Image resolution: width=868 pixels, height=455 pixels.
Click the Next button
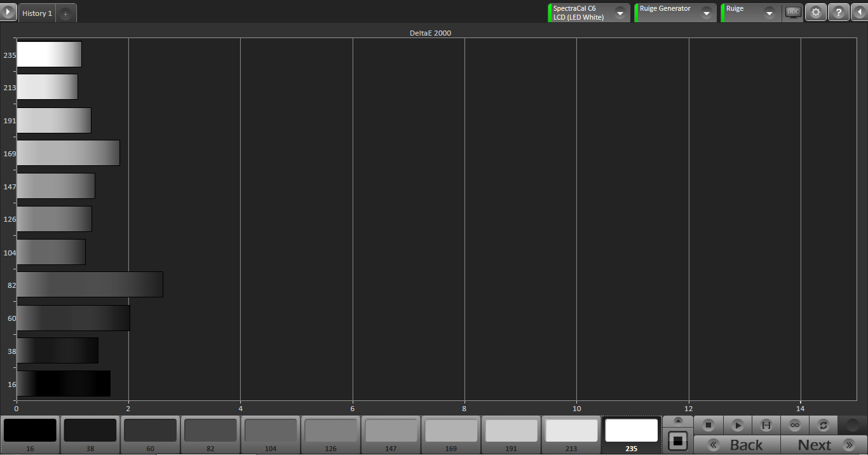pos(824,445)
